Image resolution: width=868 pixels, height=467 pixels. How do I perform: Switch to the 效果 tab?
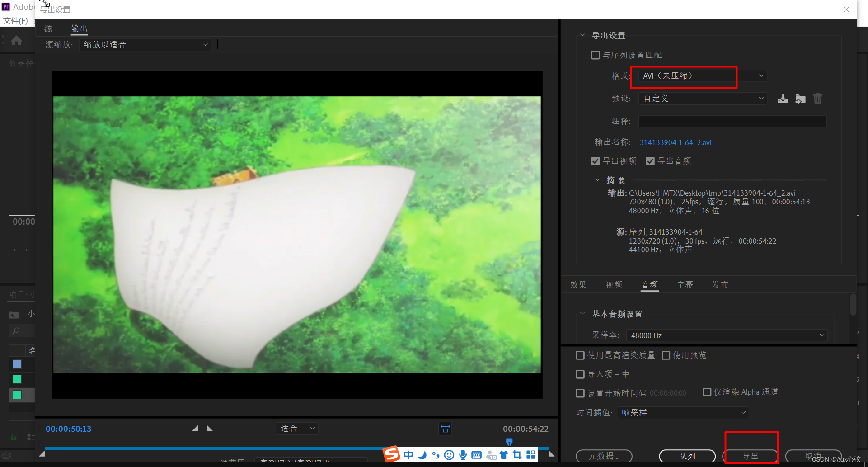578,285
